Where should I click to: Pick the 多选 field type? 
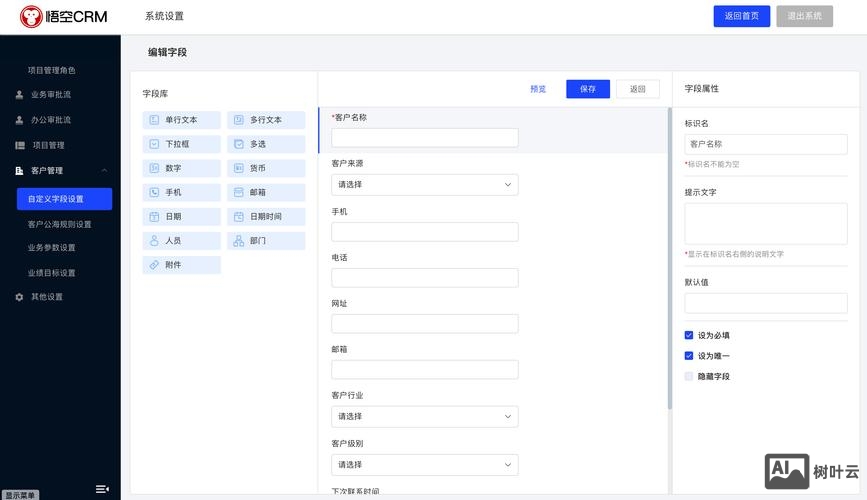[266, 144]
